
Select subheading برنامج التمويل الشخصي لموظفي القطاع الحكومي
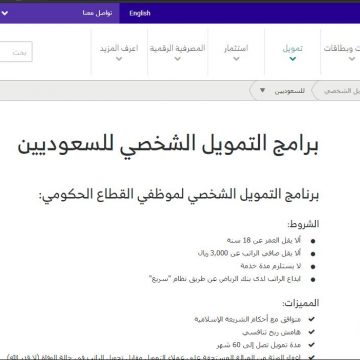pyautogui.click(x=179, y=195)
